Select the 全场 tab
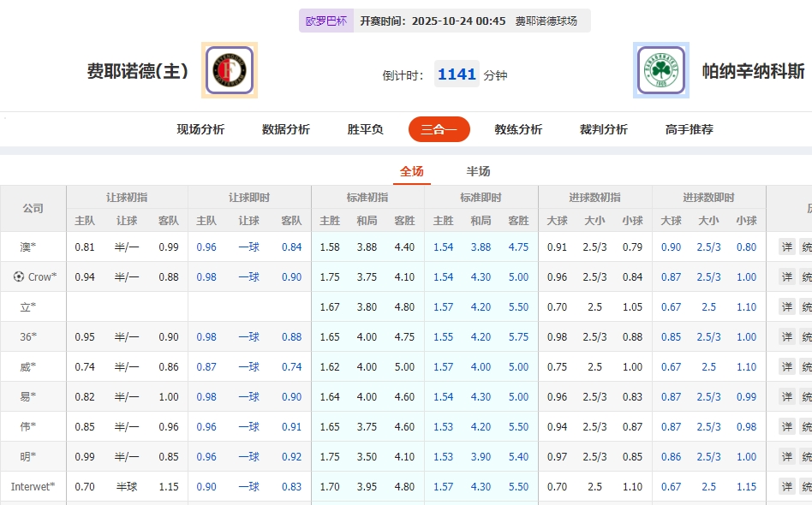Image resolution: width=812 pixels, height=505 pixels. [x=411, y=170]
